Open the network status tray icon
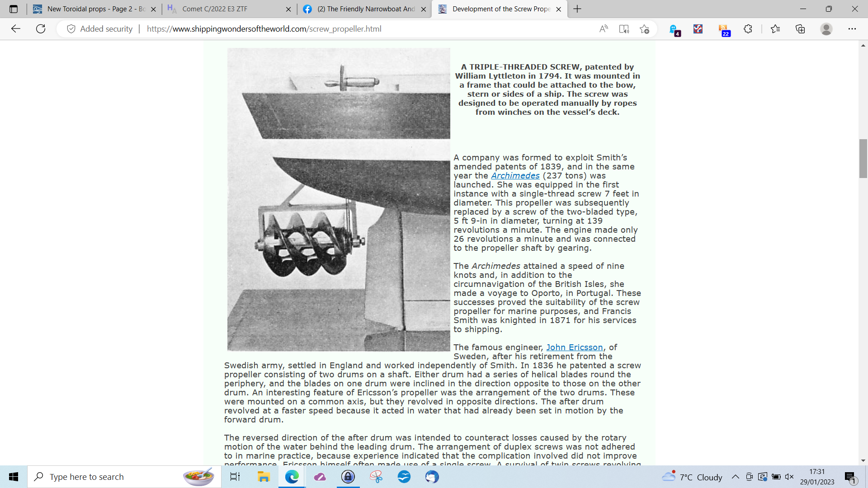Screen dimensions: 868x488 [763, 477]
